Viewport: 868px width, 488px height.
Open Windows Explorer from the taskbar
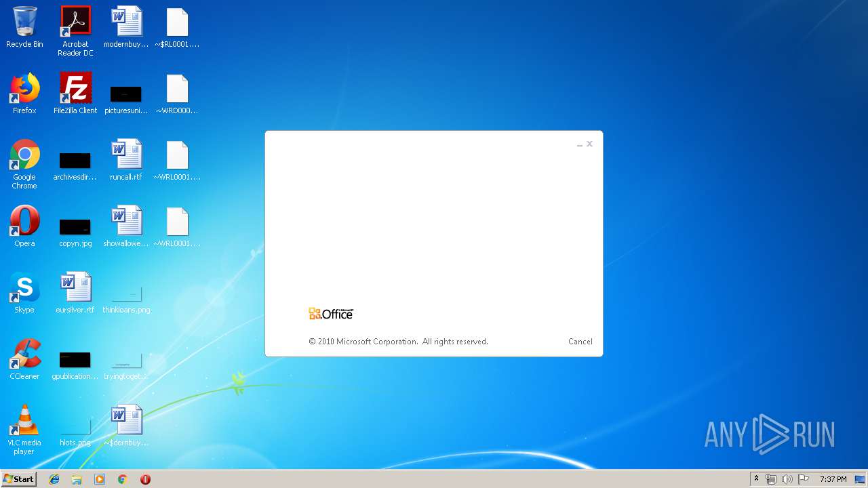tap(77, 479)
